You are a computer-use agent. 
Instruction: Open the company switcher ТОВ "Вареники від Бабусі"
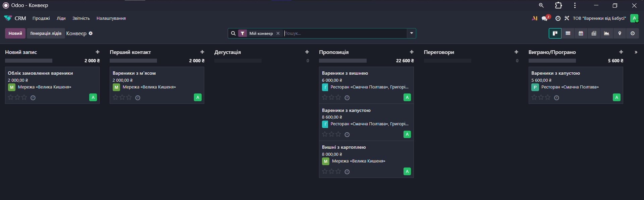click(599, 18)
